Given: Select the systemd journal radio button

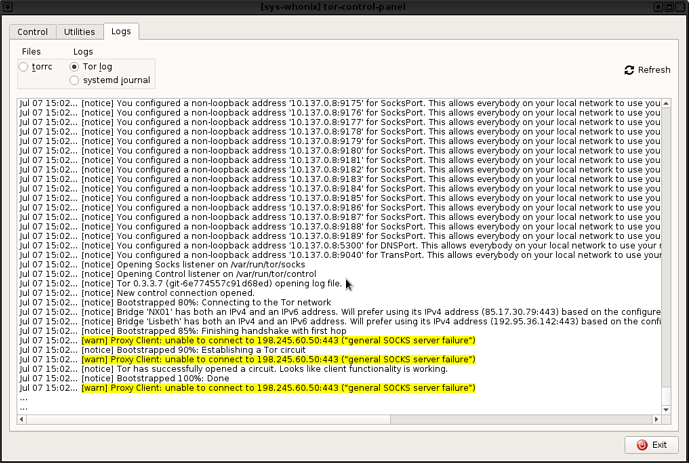Looking at the screenshot, I should click(x=75, y=80).
